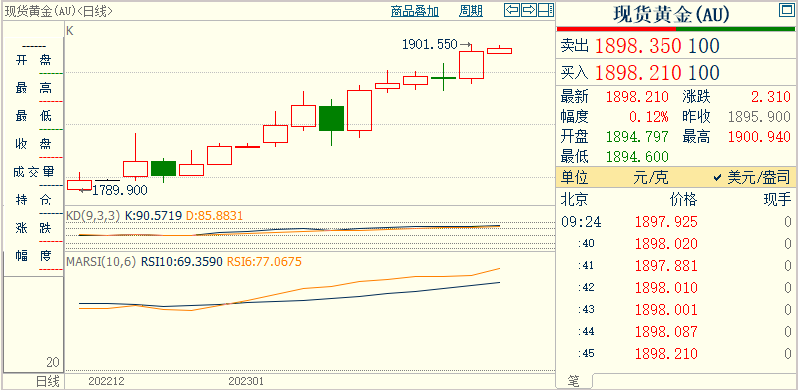This screenshot has height=390, width=798.
Task: Select 持仓 in the left sidebar
Action: 34,200
